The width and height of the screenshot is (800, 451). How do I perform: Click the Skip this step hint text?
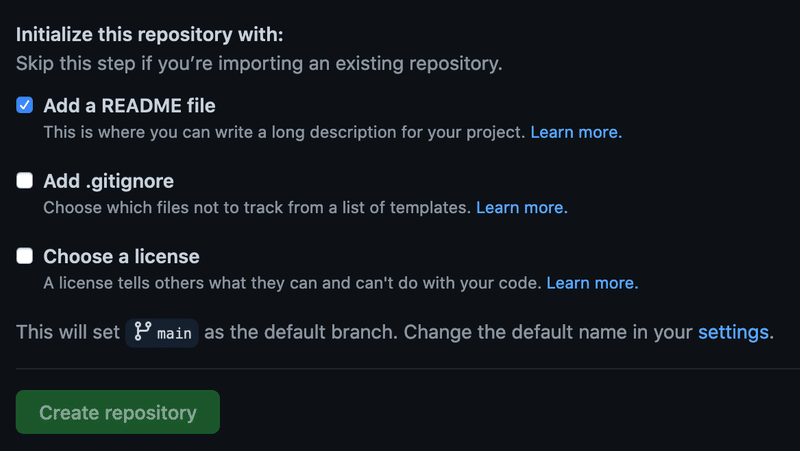coord(259,65)
